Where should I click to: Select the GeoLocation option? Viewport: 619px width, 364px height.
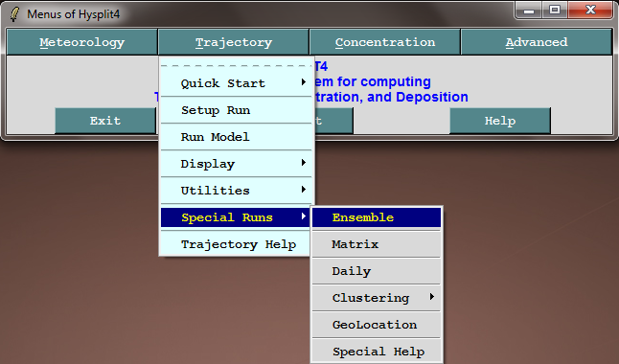[377, 325]
